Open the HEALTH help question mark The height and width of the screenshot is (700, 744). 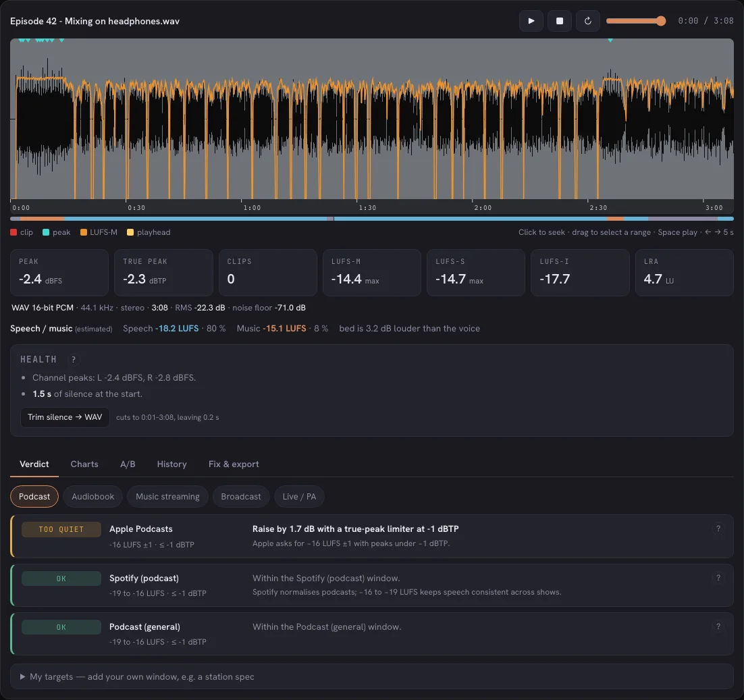point(73,360)
